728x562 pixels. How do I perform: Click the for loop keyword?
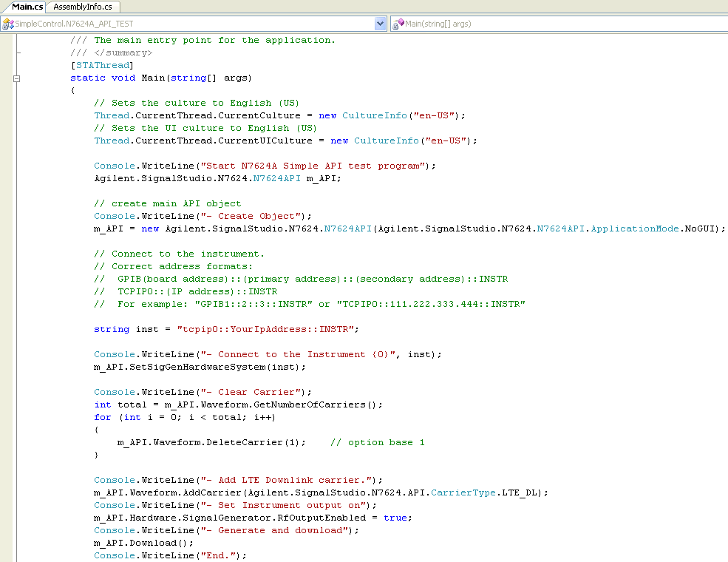[x=102, y=416]
